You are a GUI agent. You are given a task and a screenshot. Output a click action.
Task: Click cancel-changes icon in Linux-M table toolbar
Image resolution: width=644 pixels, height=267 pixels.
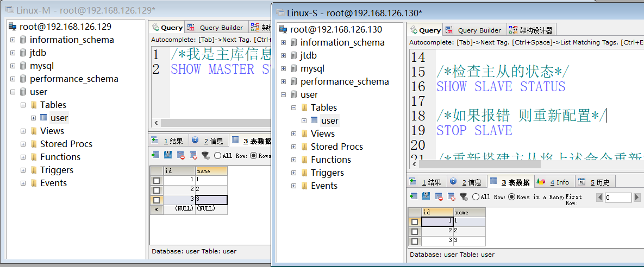pos(193,155)
